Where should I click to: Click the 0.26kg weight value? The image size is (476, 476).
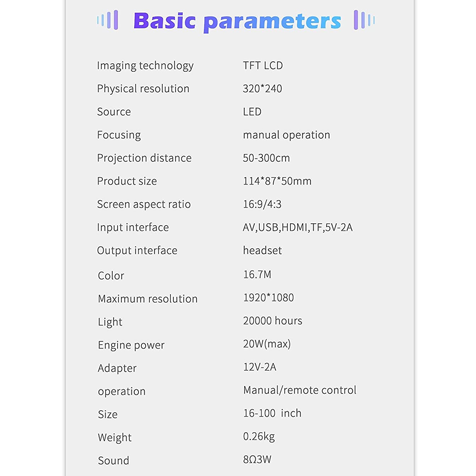pos(259,436)
